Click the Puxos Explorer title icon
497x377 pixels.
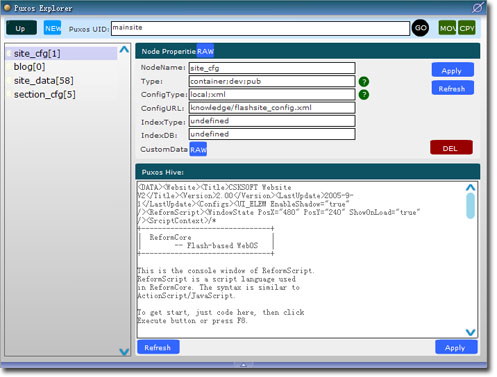coord(7,7)
